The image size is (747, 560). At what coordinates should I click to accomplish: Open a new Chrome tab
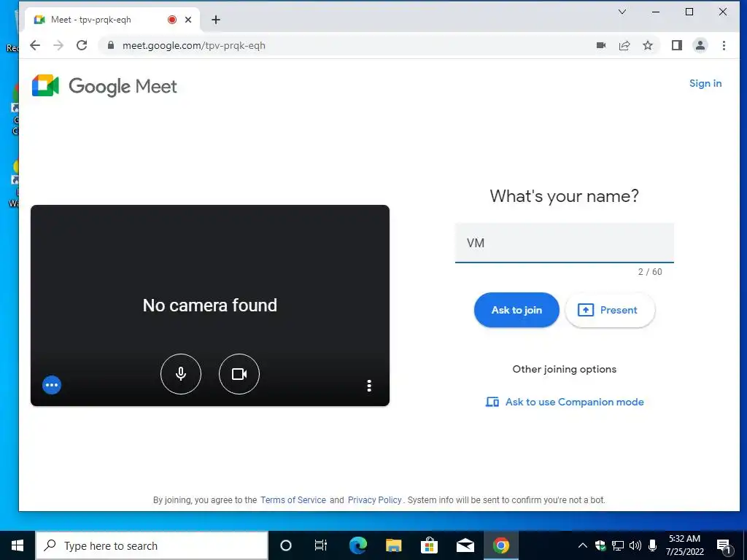(x=216, y=20)
